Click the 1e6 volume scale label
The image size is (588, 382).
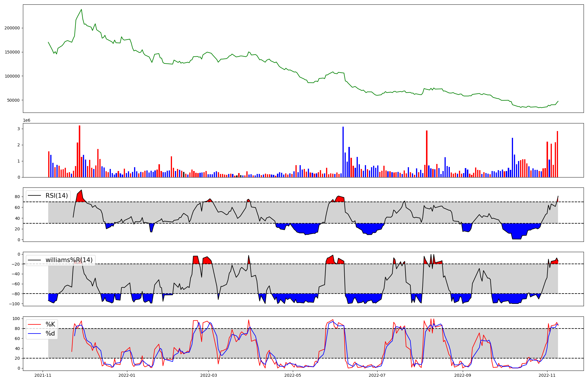click(x=26, y=120)
